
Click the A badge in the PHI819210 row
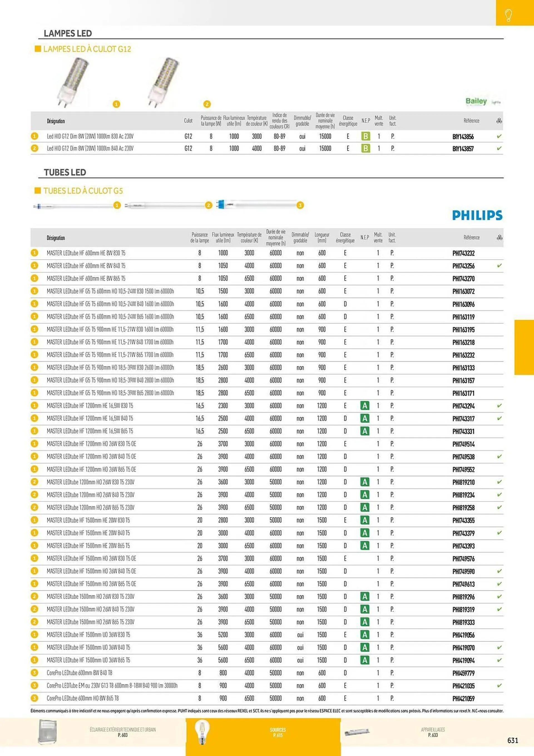coord(365,482)
